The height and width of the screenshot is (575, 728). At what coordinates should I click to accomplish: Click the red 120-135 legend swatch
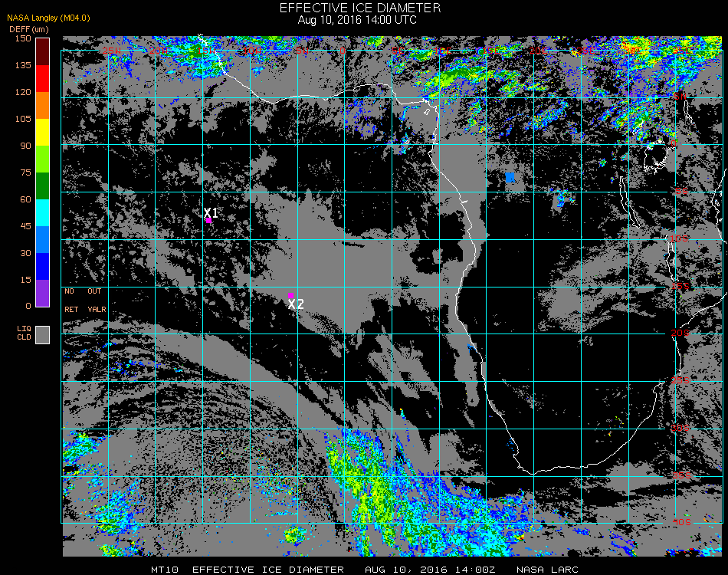point(43,78)
